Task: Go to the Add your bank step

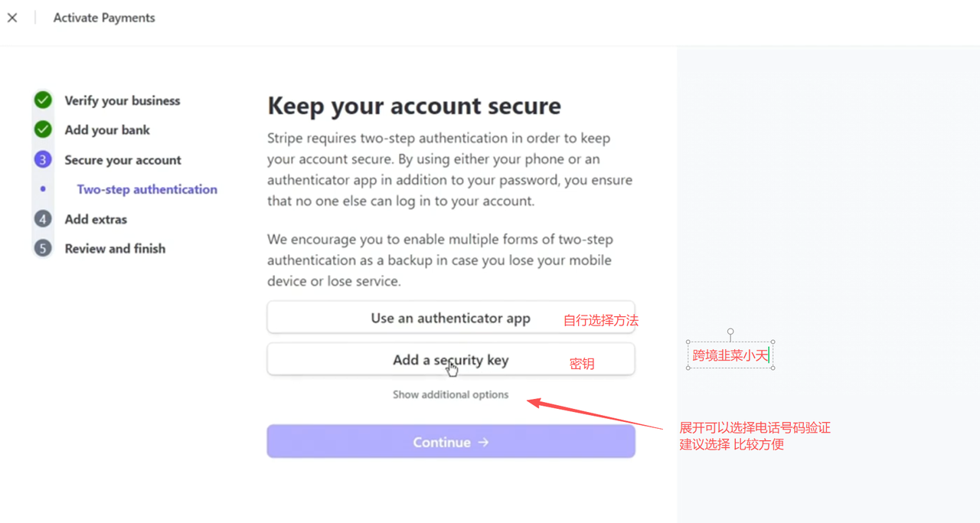Action: point(107,130)
